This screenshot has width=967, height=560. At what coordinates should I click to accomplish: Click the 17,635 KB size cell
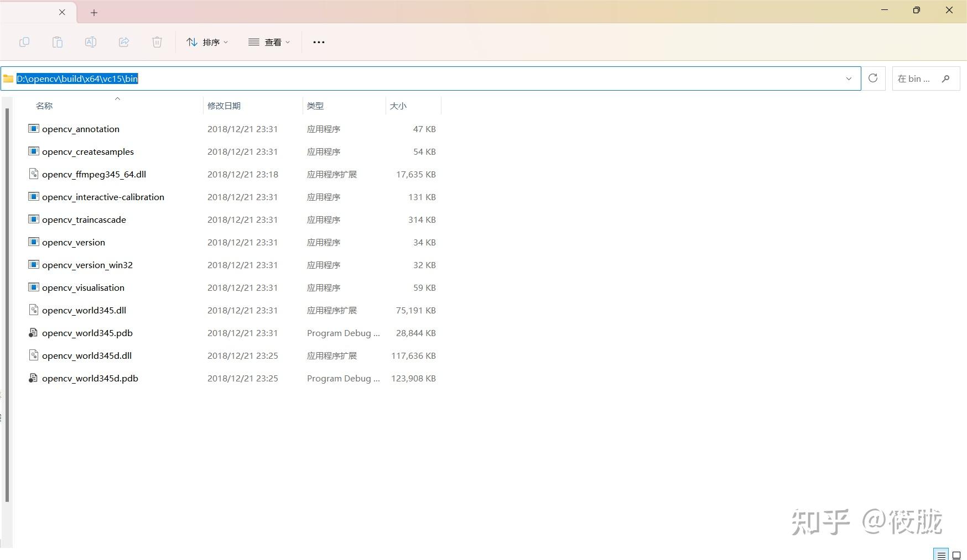tap(416, 174)
